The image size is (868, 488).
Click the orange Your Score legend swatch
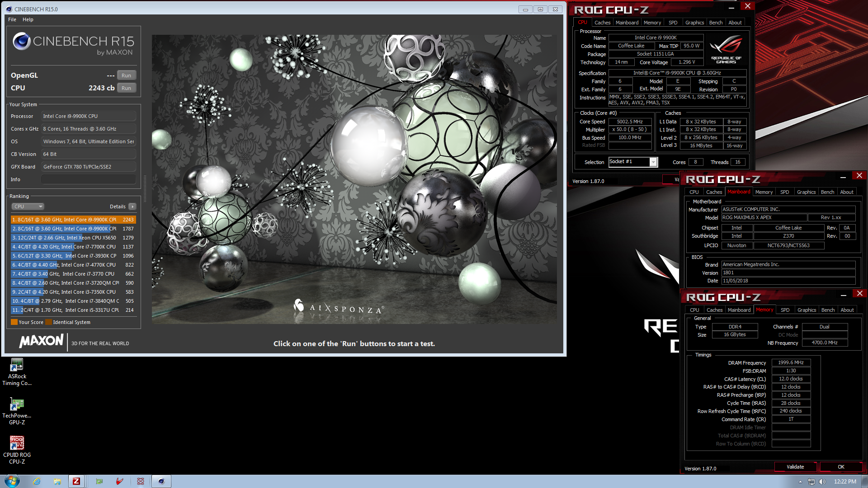click(x=14, y=322)
